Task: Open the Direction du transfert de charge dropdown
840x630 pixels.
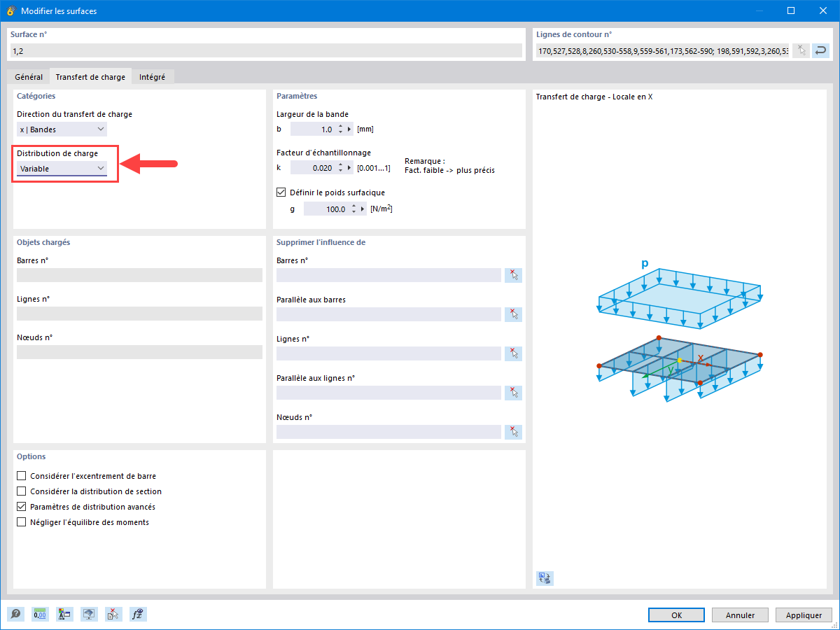Action: coord(62,129)
